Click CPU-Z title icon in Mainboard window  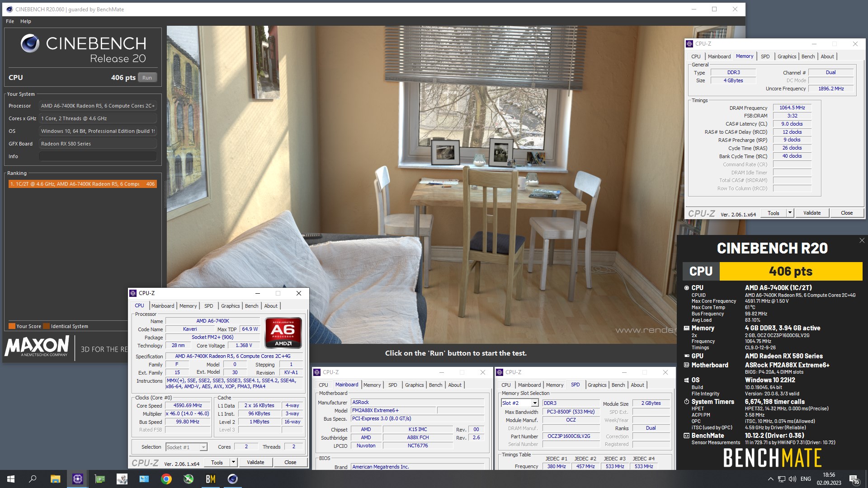tap(317, 372)
